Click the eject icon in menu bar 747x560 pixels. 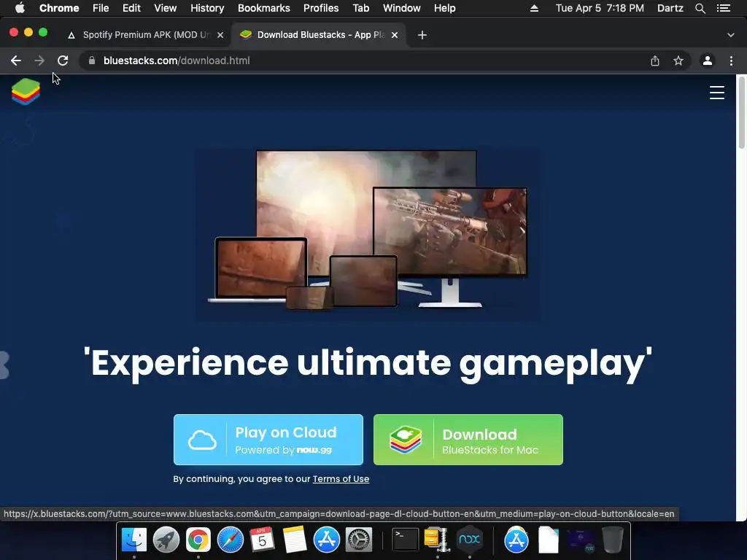(x=534, y=8)
